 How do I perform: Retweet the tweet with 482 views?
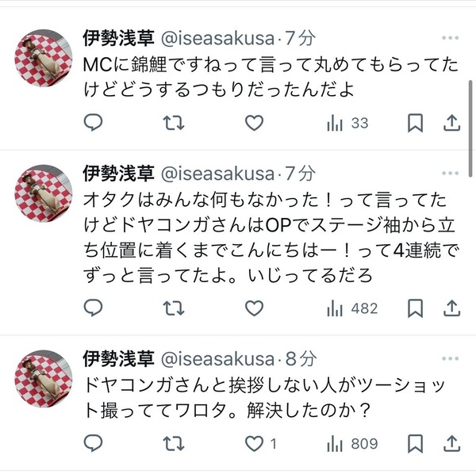[x=174, y=308]
